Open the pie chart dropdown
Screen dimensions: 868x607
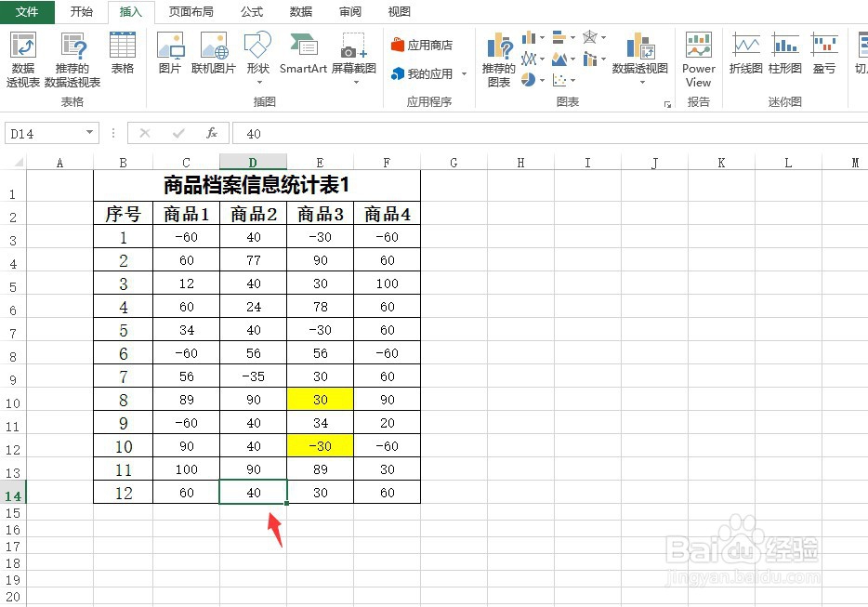pyautogui.click(x=543, y=81)
